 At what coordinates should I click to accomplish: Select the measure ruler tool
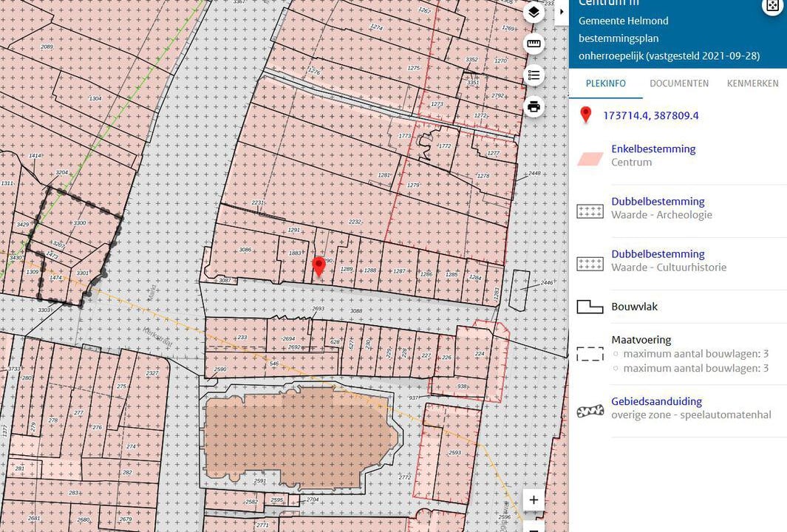point(534,44)
